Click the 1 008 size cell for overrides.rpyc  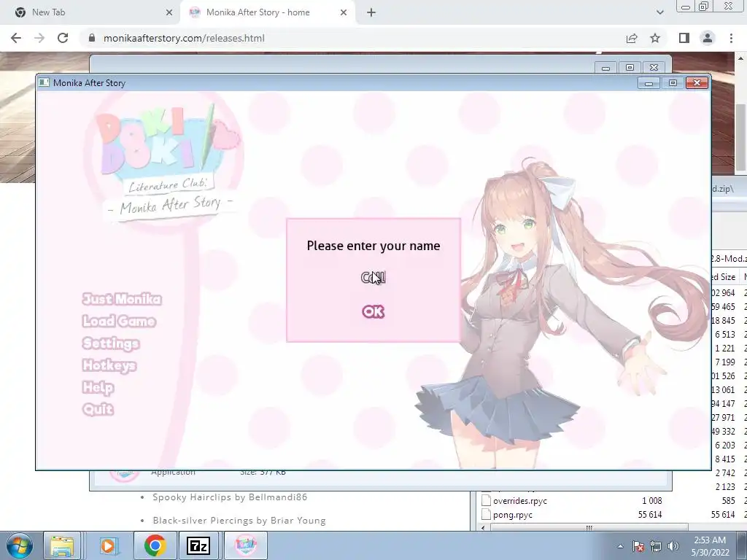pos(651,501)
